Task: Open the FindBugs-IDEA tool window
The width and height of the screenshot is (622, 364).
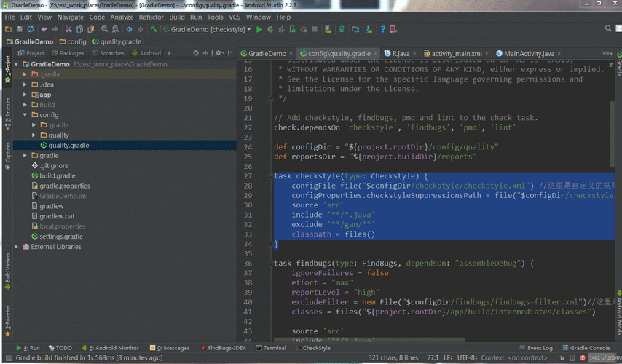Action: (x=223, y=348)
